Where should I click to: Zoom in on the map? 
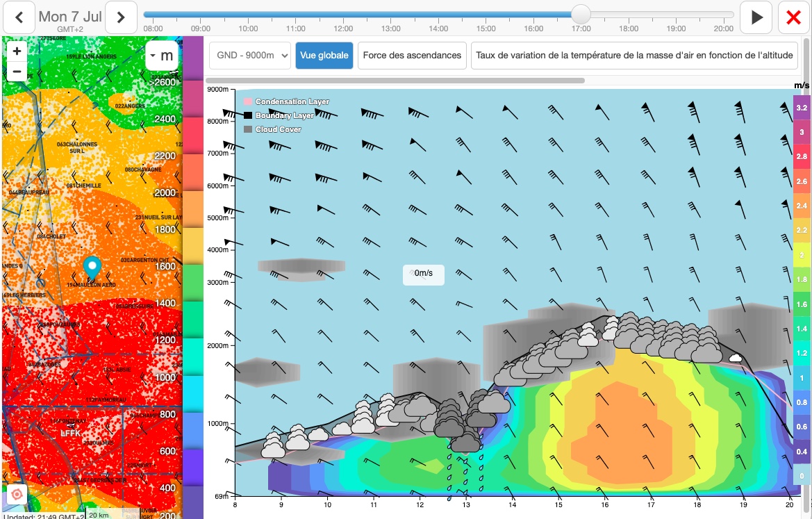tap(17, 51)
